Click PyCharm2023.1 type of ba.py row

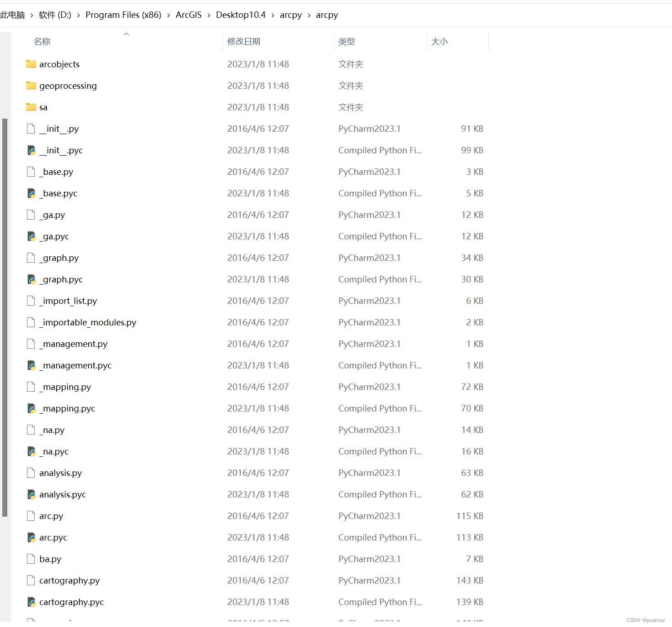370,559
